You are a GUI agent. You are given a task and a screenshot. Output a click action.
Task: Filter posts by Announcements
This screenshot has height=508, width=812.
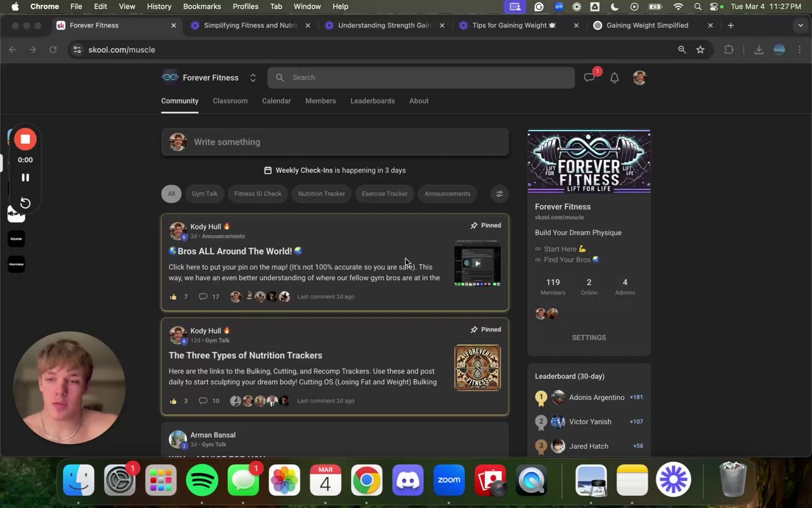(447, 194)
